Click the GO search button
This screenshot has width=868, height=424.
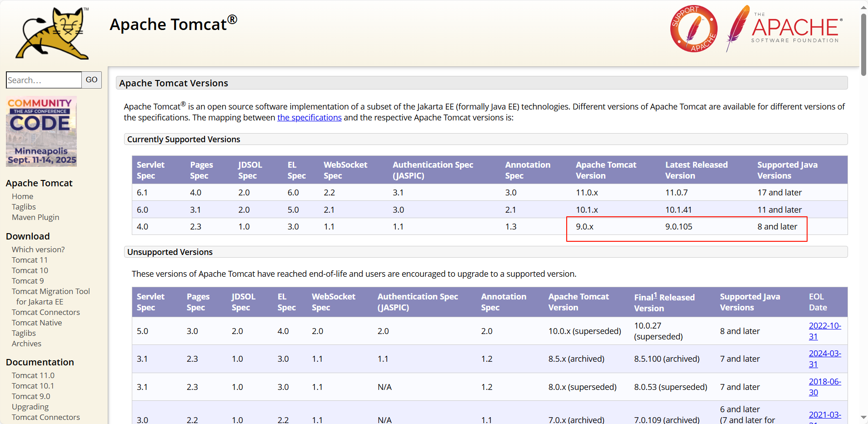[x=92, y=80]
